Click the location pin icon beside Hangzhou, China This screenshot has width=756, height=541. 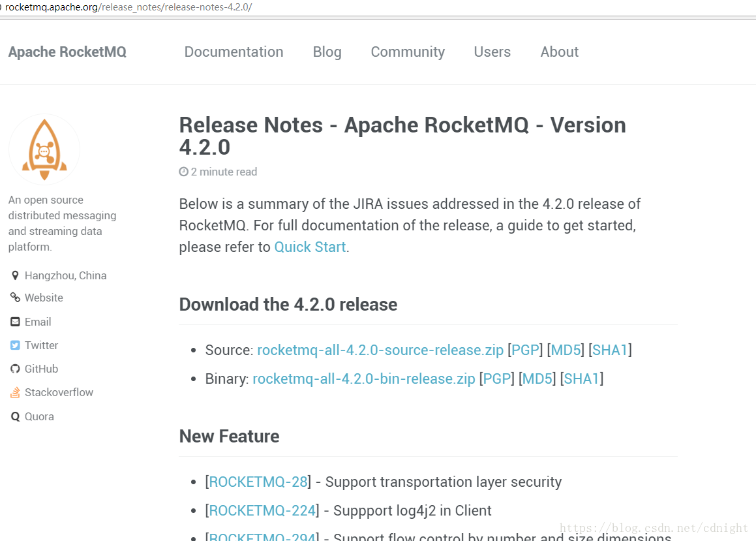tap(15, 275)
